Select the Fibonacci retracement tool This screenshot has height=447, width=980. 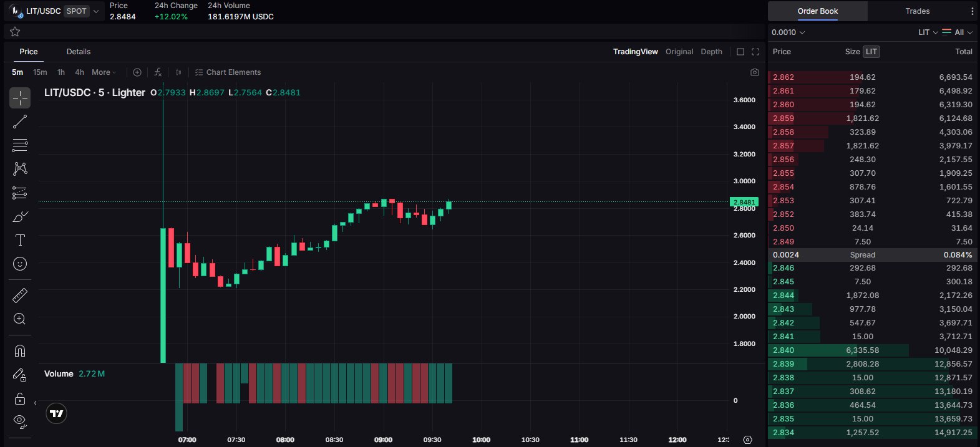click(20, 145)
